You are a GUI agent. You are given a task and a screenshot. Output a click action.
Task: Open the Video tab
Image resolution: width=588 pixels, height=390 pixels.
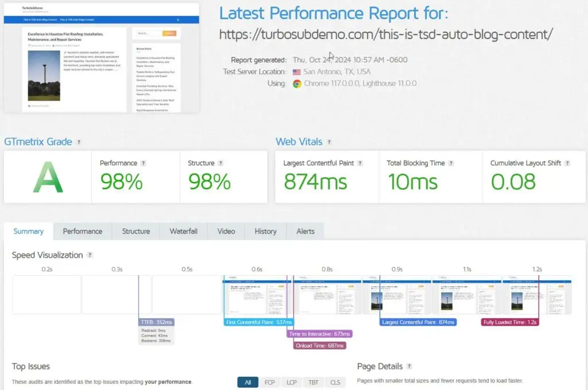pos(226,231)
